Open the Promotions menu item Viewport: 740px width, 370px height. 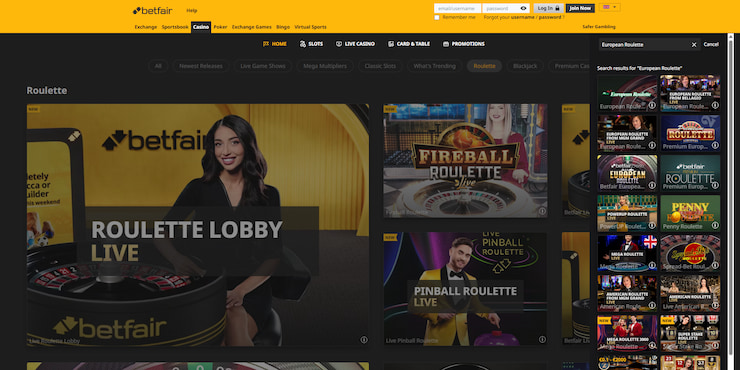tap(463, 44)
